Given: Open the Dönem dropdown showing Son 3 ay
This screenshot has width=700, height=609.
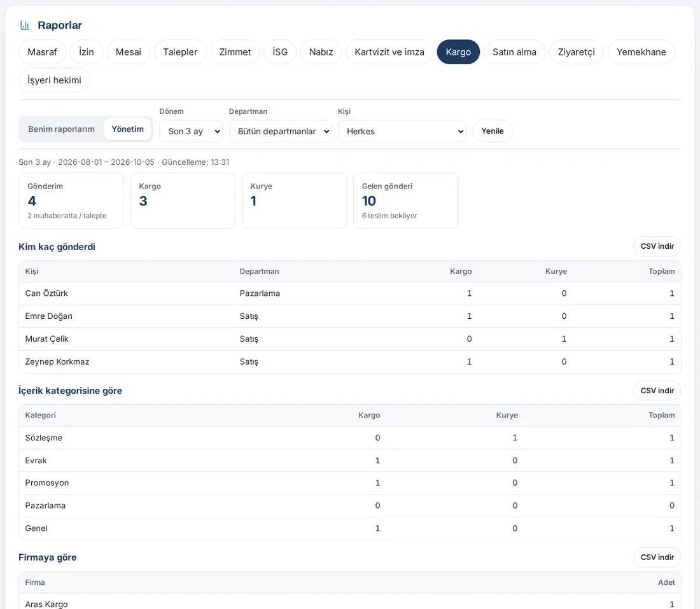Looking at the screenshot, I should [x=191, y=131].
